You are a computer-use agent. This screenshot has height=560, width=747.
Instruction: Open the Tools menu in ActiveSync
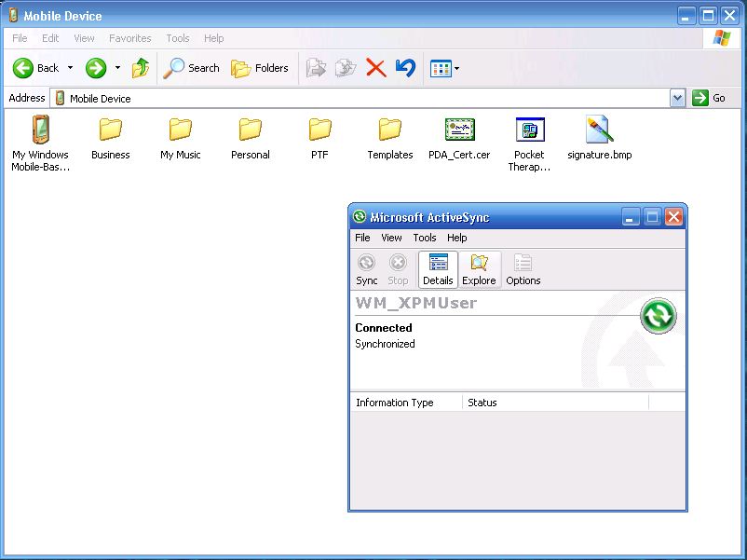(x=424, y=238)
